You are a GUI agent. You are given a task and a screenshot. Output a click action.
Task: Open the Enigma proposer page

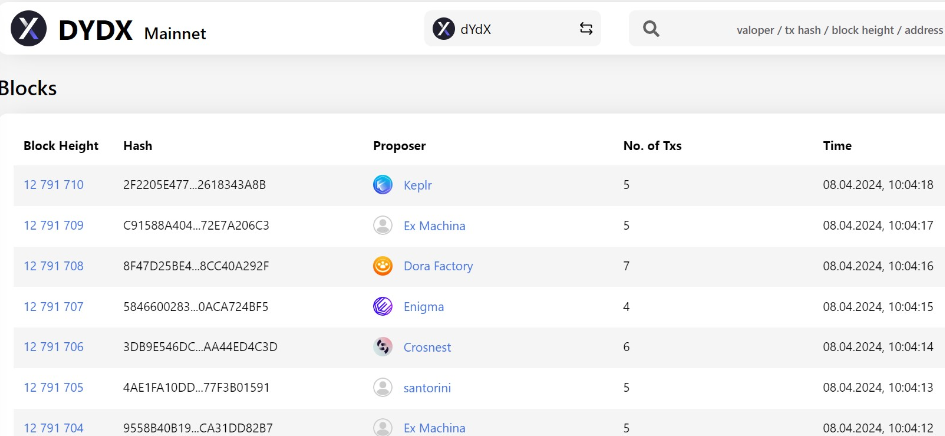tap(424, 306)
